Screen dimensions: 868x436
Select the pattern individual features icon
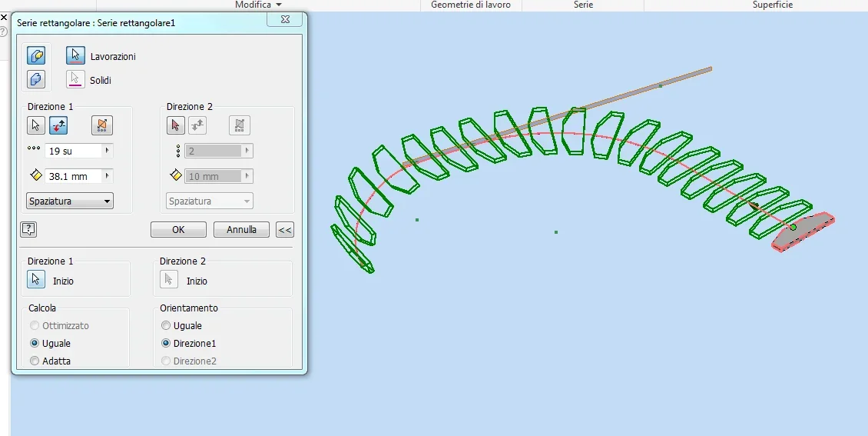[36, 55]
